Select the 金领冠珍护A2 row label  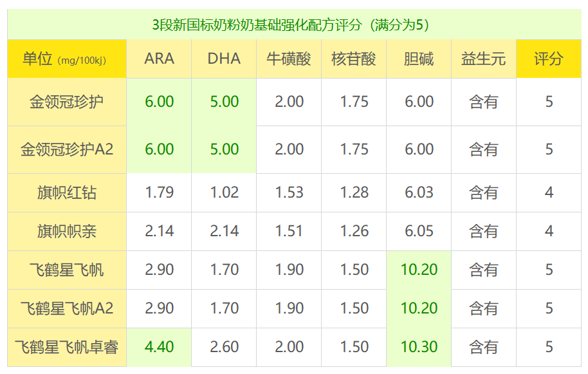(x=66, y=149)
